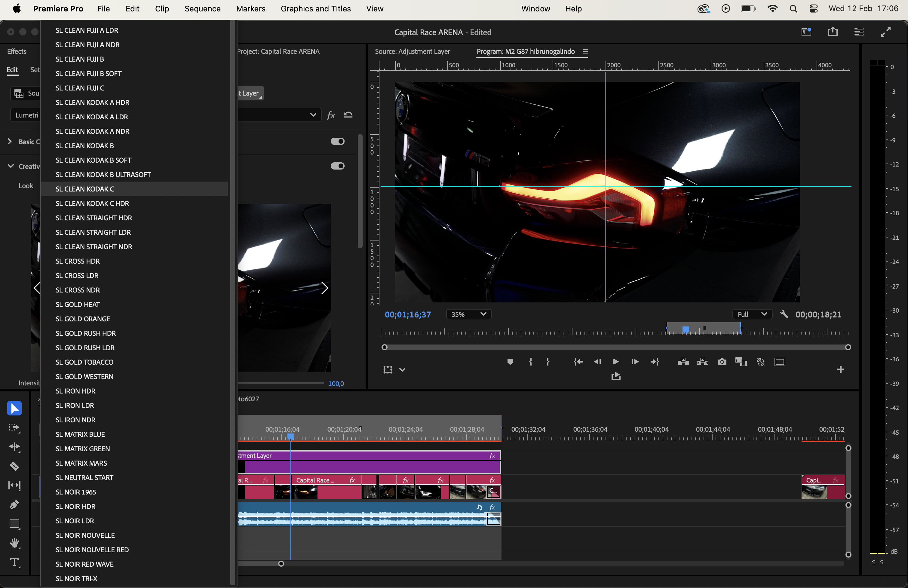The image size is (908, 588).
Task: Choose SL NOIR 1965 from list
Action: coord(75,492)
